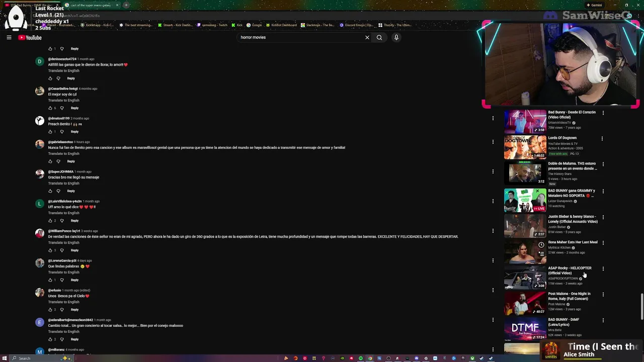Open more options for 'Doble de Maluma' video
Image resolution: width=644 pixels, height=362 pixels.
tap(603, 164)
